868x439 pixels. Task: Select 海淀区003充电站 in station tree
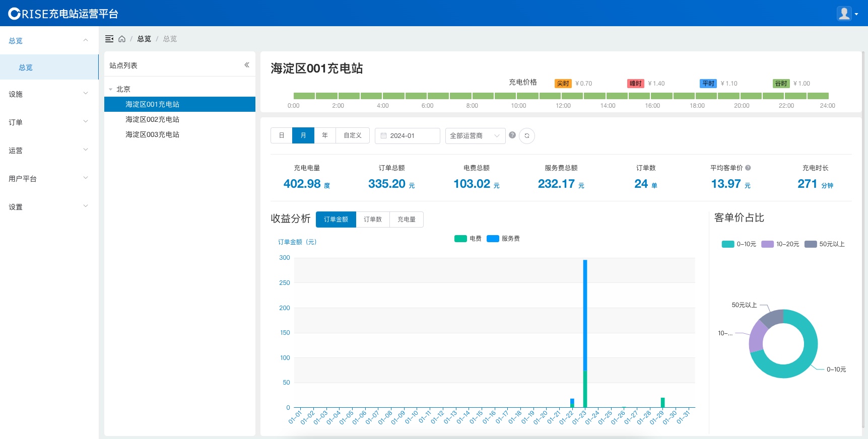(x=180, y=134)
